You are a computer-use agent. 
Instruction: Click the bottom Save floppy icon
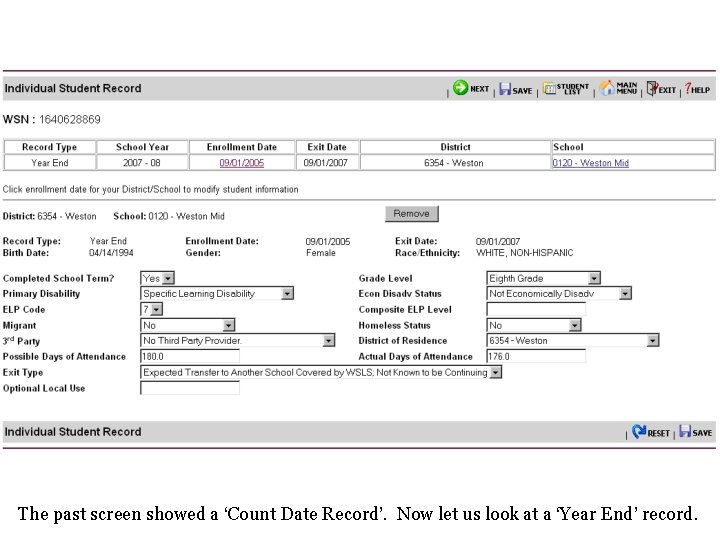click(685, 432)
